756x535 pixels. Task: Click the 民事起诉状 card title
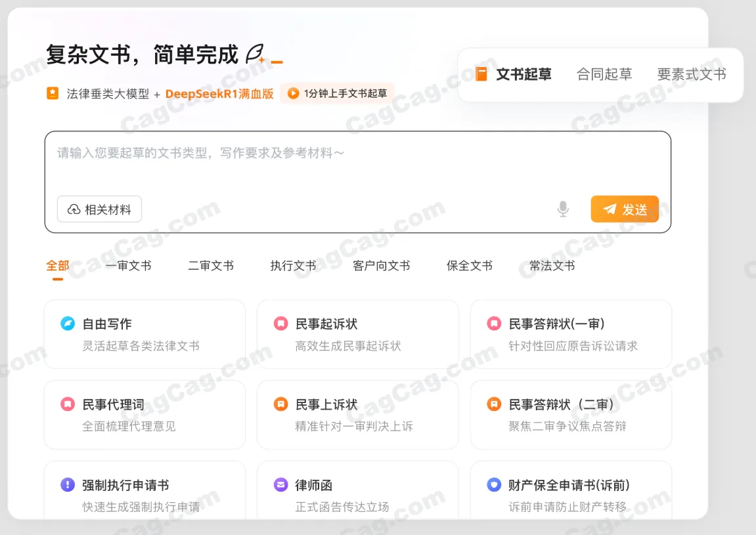point(326,324)
